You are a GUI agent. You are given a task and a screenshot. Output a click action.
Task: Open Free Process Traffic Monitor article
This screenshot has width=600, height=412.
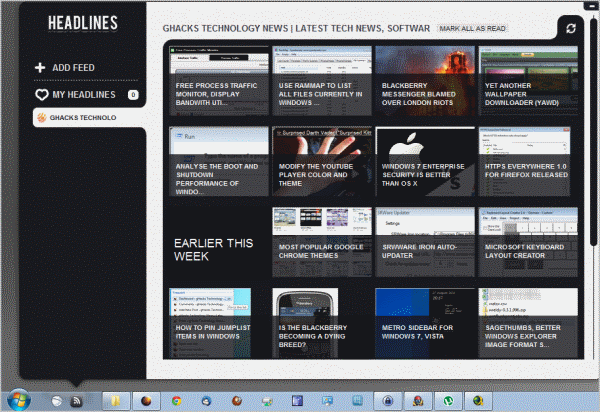(220, 81)
